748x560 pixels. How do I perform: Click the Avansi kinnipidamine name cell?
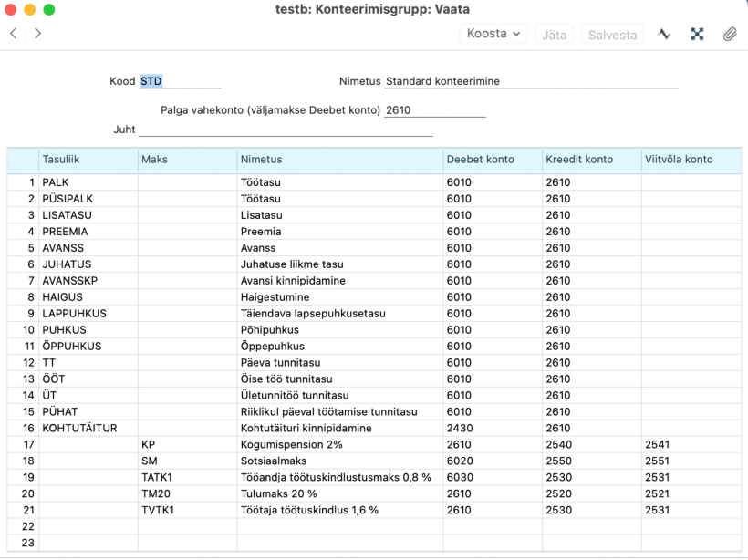coord(340,281)
